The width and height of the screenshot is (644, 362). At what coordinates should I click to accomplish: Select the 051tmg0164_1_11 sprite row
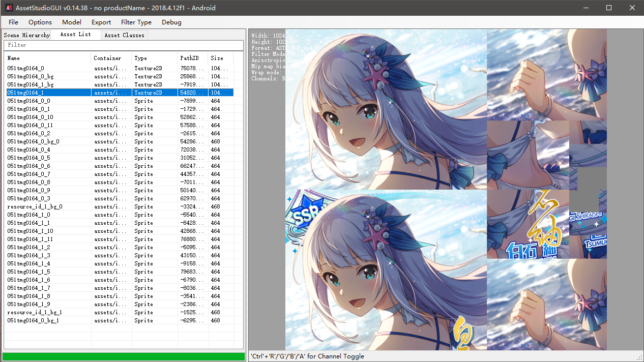coord(120,239)
